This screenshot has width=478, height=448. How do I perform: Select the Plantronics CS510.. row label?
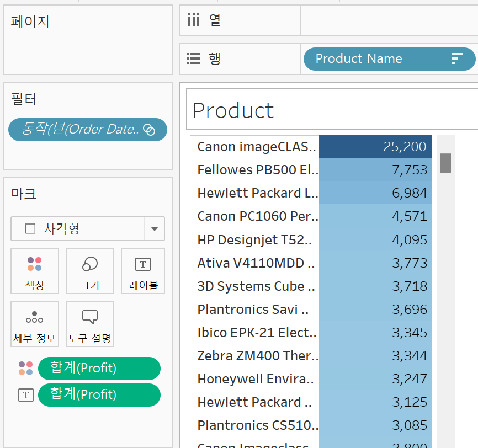point(258,425)
